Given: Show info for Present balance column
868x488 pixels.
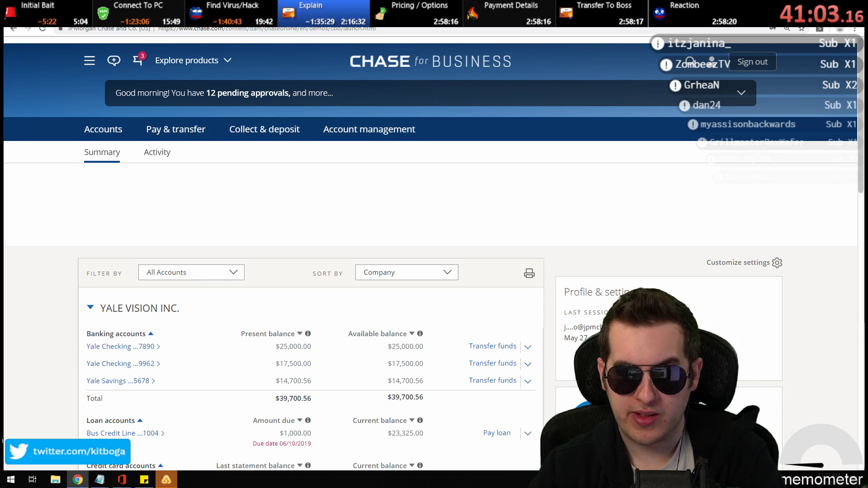Looking at the screenshot, I should point(308,333).
